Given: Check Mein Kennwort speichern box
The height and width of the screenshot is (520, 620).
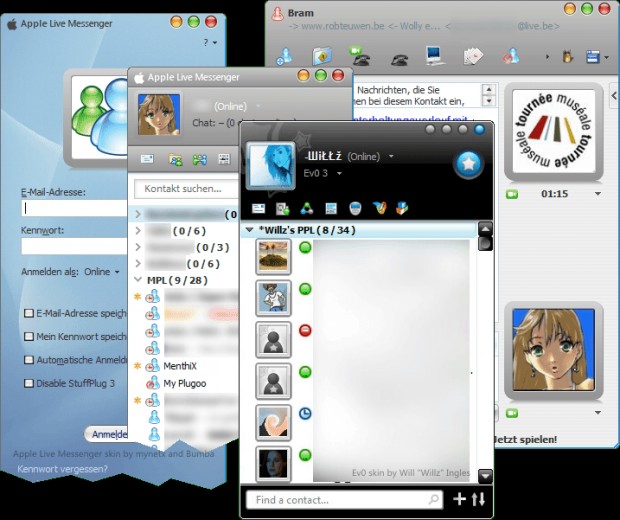Looking at the screenshot, I should tap(28, 337).
